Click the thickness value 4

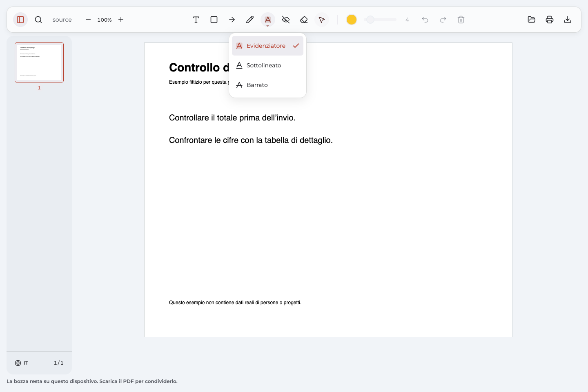407,20
